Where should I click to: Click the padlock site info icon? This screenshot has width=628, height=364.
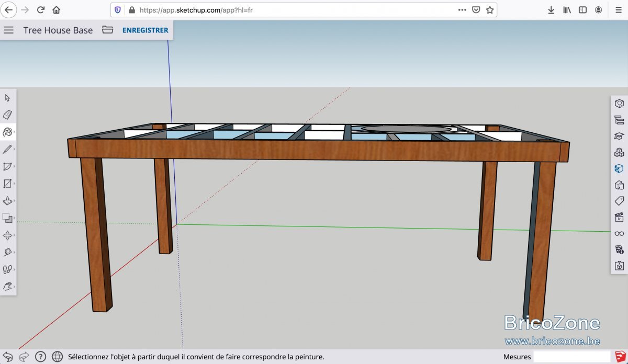coord(131,10)
